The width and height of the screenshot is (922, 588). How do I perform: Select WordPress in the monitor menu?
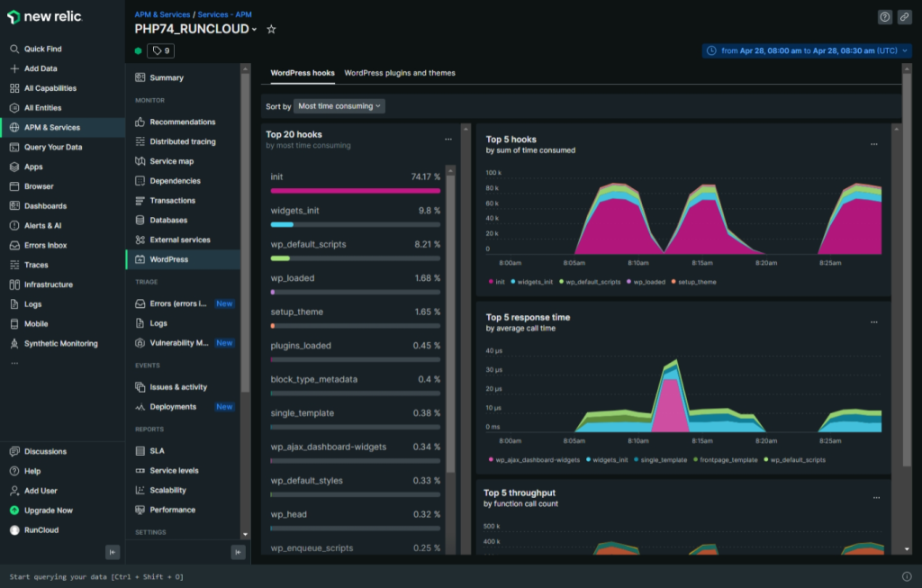(183, 259)
